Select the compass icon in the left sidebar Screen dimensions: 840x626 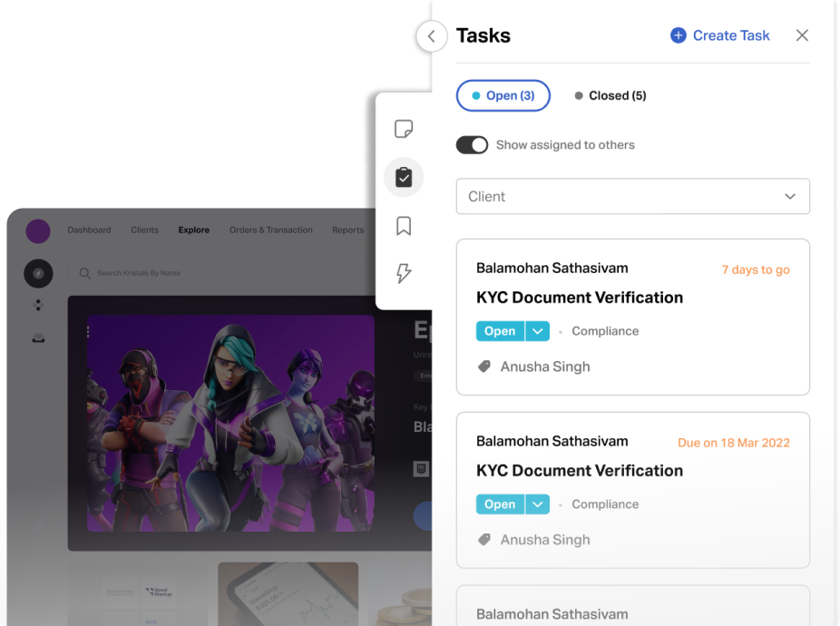point(38,273)
